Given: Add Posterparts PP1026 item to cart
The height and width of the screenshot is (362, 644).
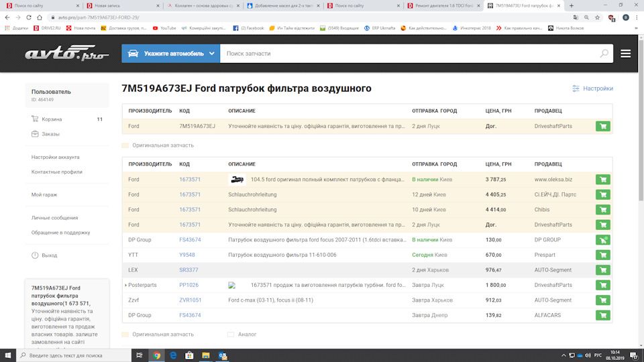Looking at the screenshot, I should pos(603,285).
